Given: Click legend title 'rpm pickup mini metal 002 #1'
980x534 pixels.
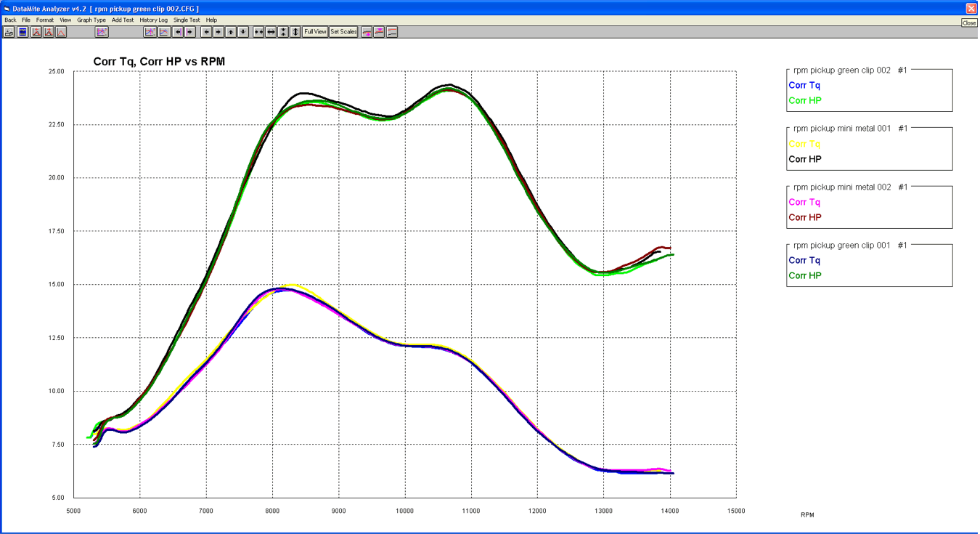Looking at the screenshot, I should pyautogui.click(x=851, y=187).
